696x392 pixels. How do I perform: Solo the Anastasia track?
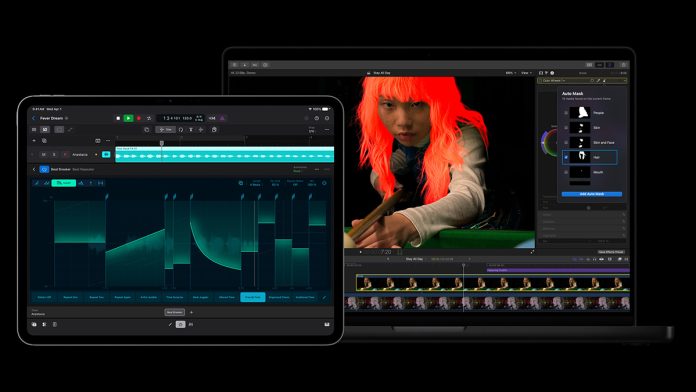pos(54,154)
